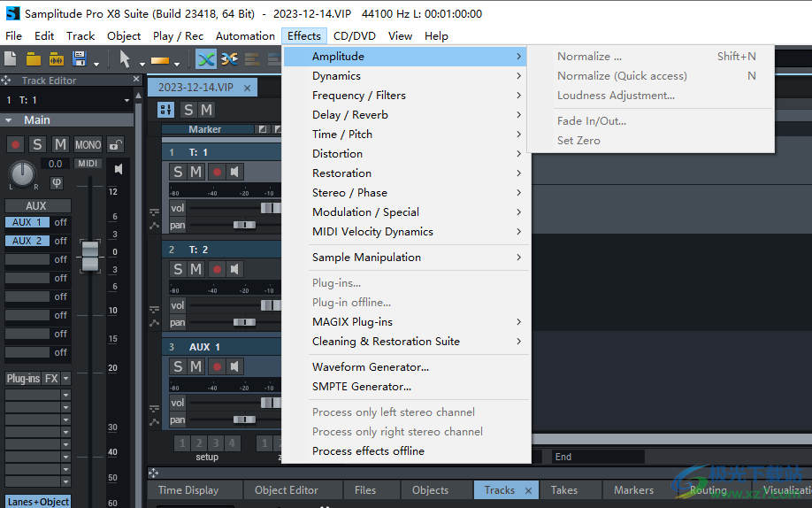812x508 pixels.
Task: Click the first marker shape icon beside Marker
Action: click(262, 129)
